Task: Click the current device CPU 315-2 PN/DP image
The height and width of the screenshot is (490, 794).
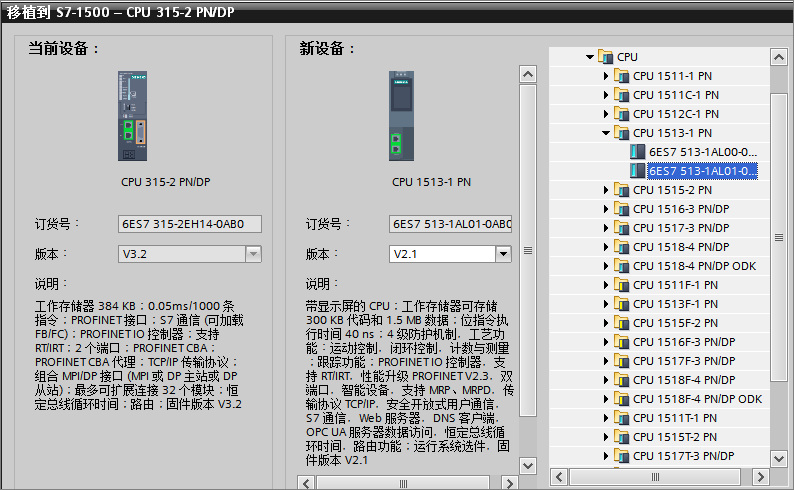Action: pos(133,116)
